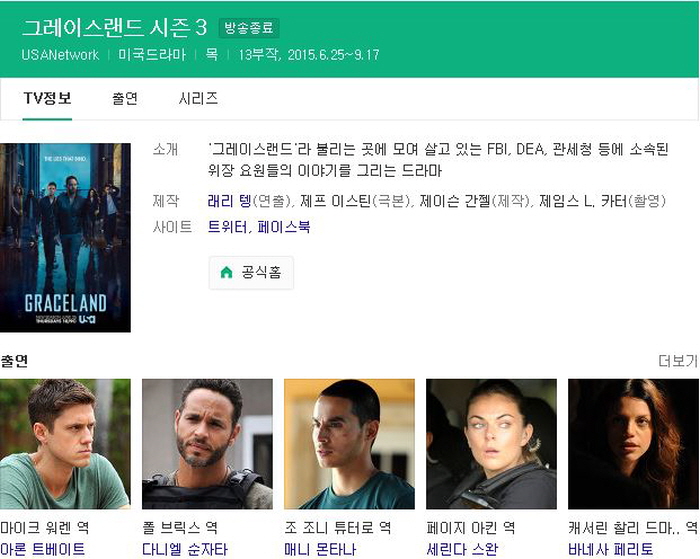Open 아론 트베이트 cast photo
This screenshot has width=700, height=559.
coord(65,444)
